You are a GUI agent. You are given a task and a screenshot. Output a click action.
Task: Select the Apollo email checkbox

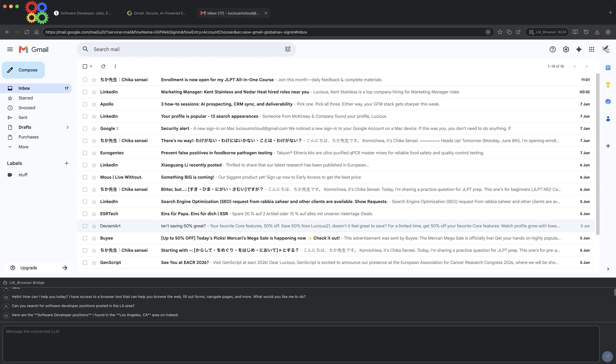point(85,104)
